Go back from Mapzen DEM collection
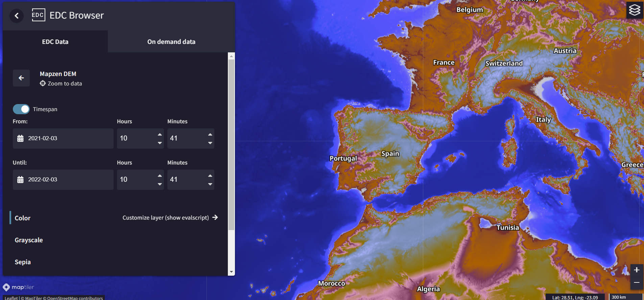The image size is (644, 300). (x=21, y=78)
